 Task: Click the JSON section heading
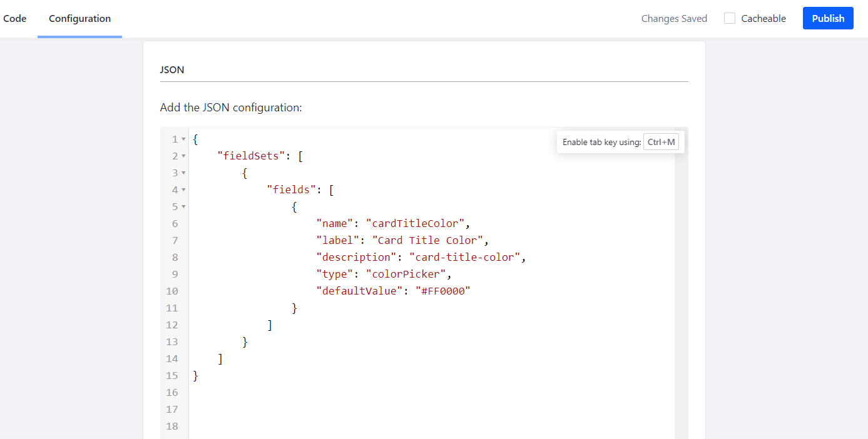(x=172, y=70)
